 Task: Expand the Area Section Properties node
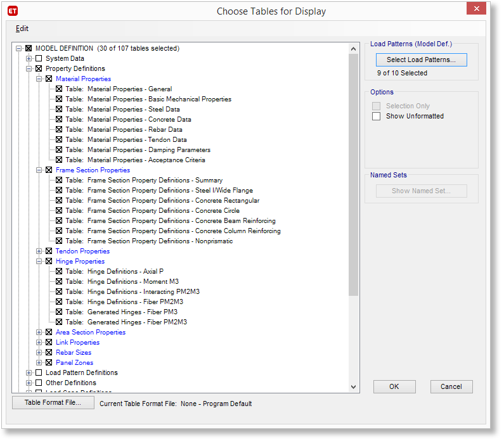(x=39, y=332)
